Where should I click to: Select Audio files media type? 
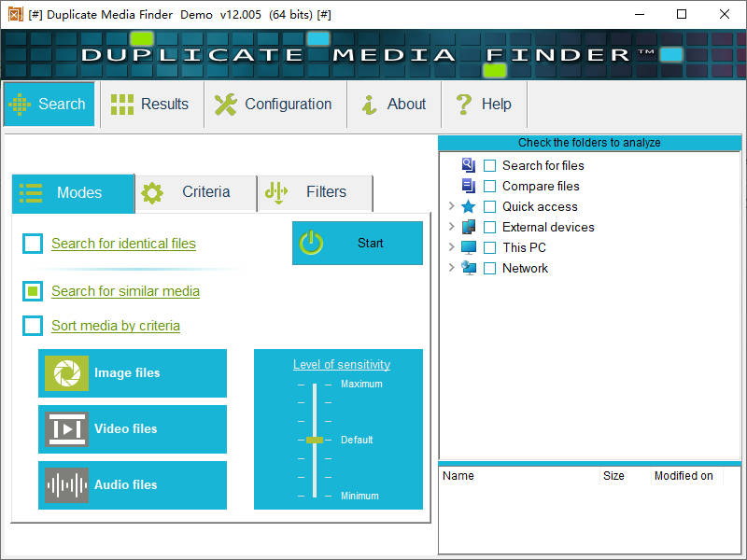coord(133,485)
